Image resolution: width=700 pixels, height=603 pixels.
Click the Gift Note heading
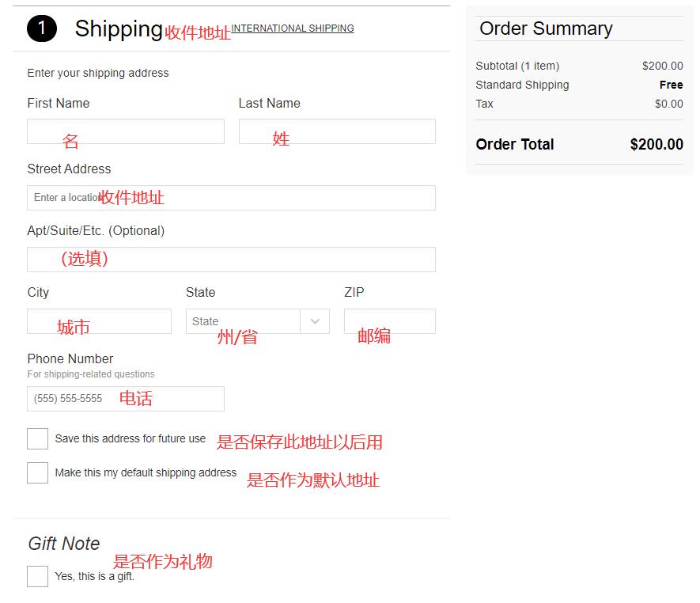[x=64, y=544]
